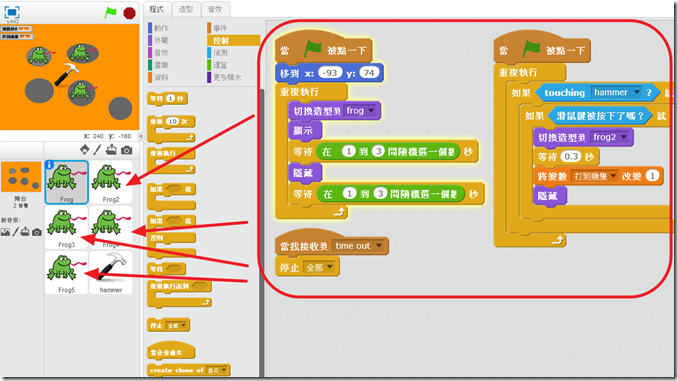Take backdrop photo with camera icon
678x381 pixels.
click(x=37, y=233)
